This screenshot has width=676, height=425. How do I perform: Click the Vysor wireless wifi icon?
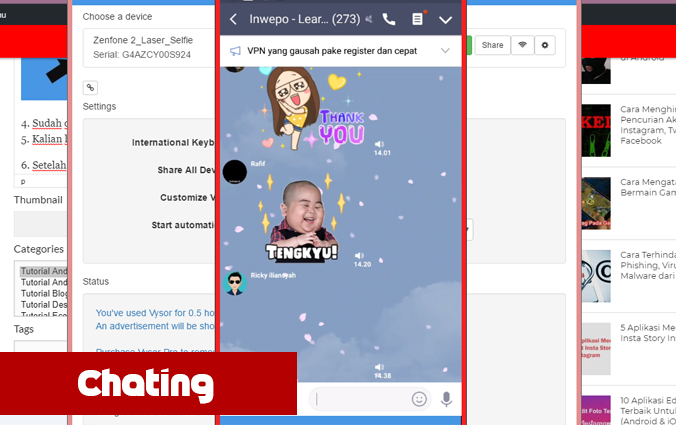523,45
